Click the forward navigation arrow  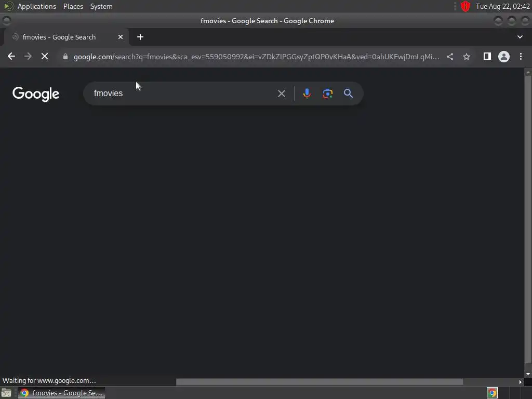click(x=28, y=56)
